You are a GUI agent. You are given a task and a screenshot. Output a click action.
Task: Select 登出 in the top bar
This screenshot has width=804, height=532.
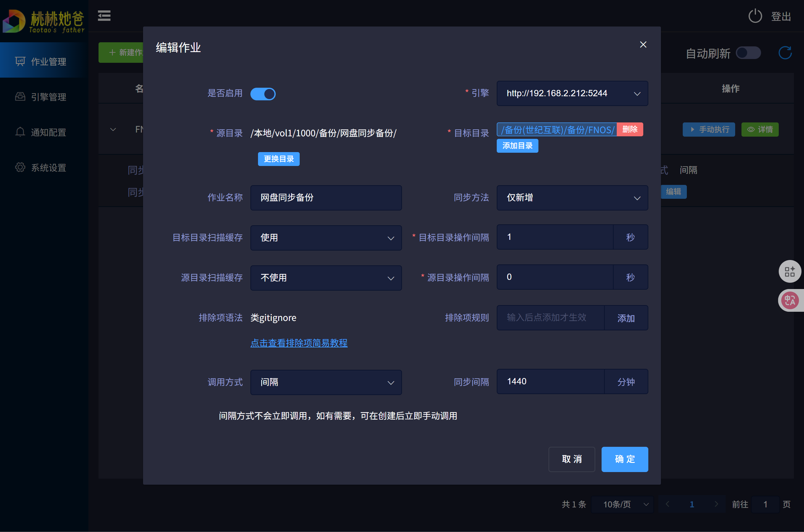point(781,15)
